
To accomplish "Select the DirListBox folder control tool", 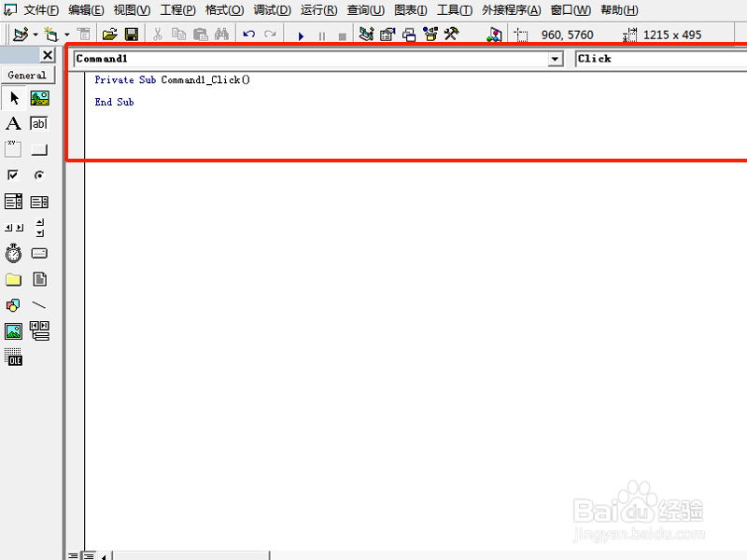I will 13,279.
